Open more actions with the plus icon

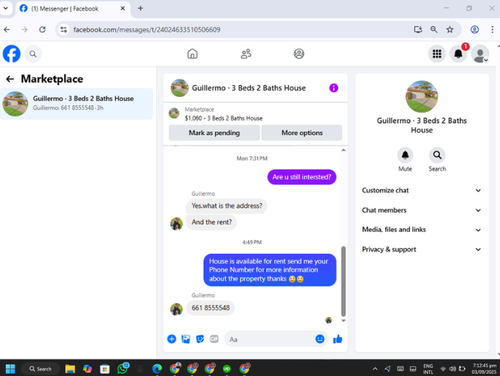pos(172,339)
